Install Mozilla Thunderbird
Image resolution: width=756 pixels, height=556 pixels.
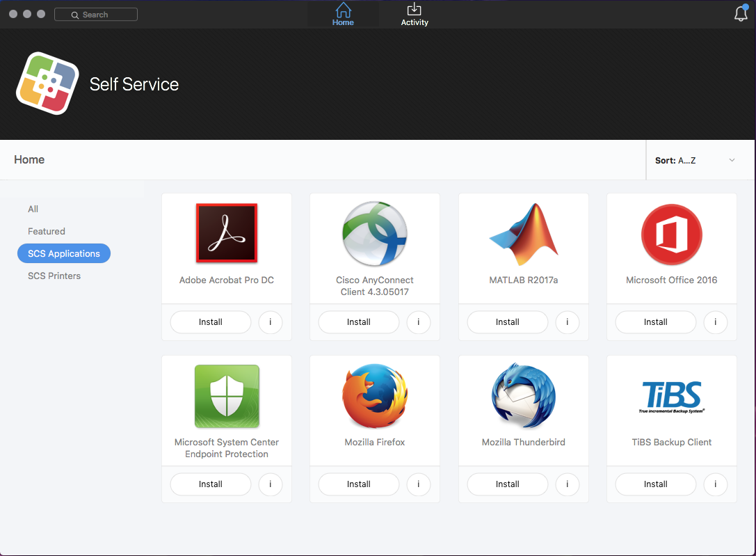click(508, 484)
